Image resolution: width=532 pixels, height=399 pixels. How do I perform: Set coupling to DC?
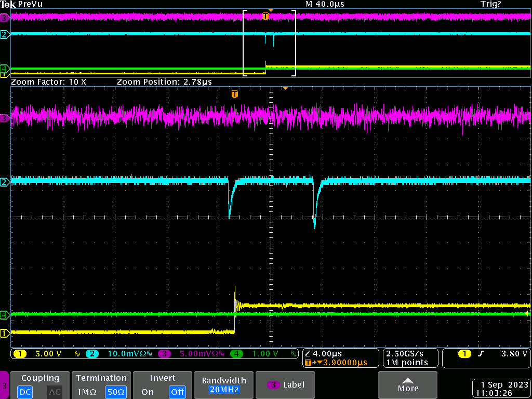click(24, 392)
